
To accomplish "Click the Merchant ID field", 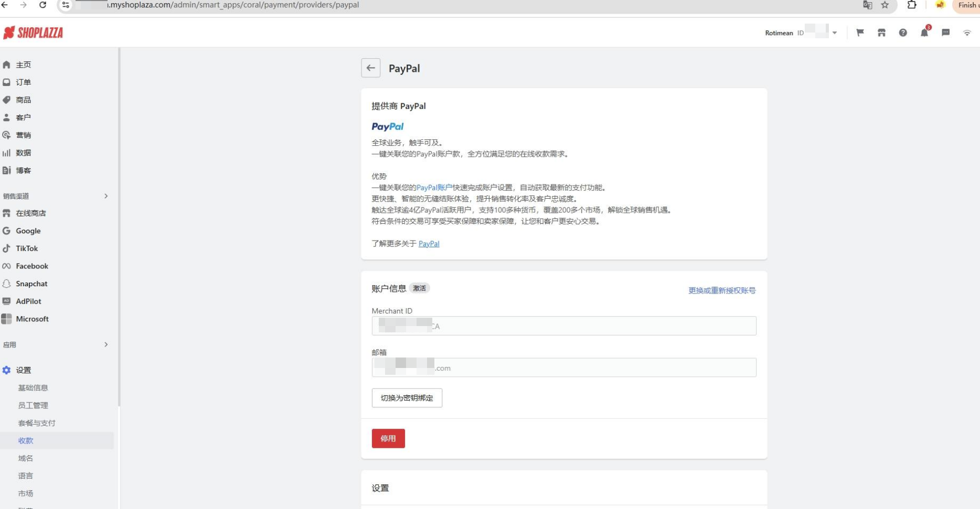I will click(564, 326).
